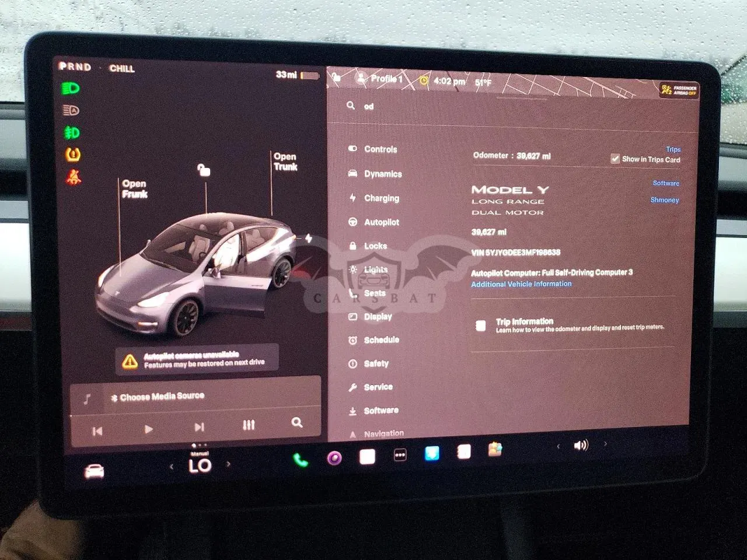Screen dimensions: 747x560
Task: Open the car controls icon in bottom bar
Action: click(94, 471)
